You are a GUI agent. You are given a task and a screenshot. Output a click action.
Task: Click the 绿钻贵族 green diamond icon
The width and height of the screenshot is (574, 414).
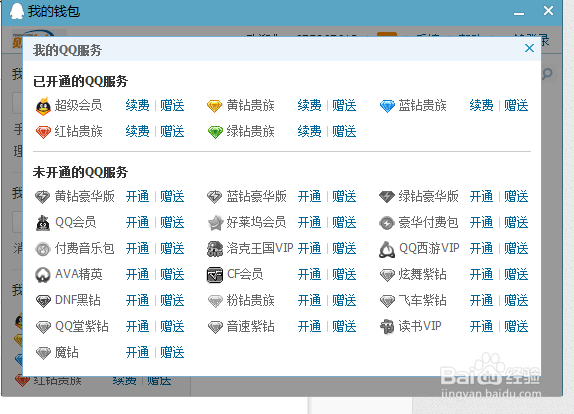click(x=215, y=132)
